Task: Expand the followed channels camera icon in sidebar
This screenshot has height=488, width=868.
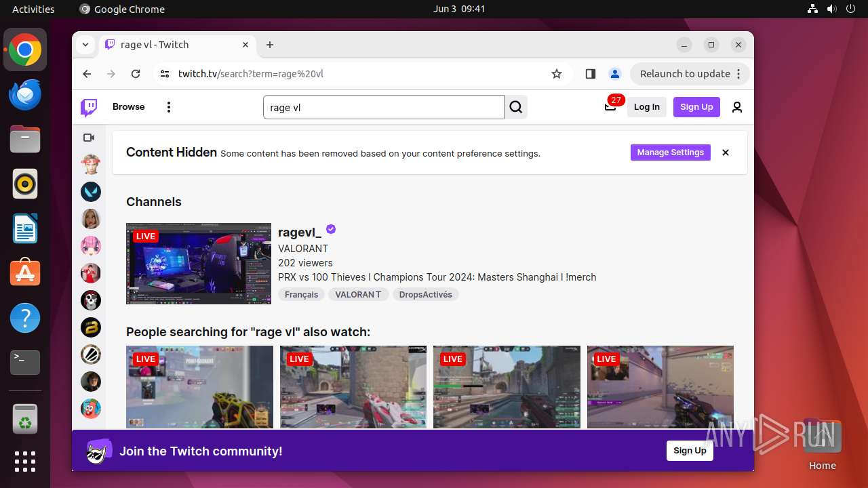Action: 89,138
